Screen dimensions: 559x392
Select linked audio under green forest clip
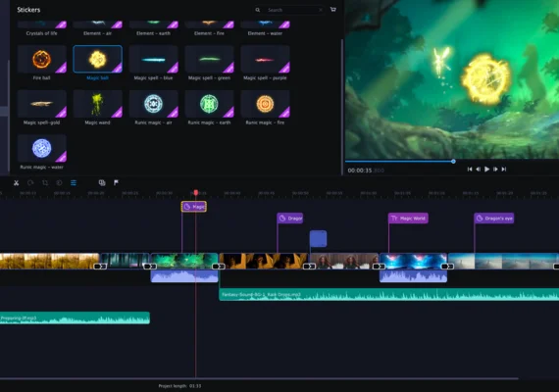(x=184, y=276)
